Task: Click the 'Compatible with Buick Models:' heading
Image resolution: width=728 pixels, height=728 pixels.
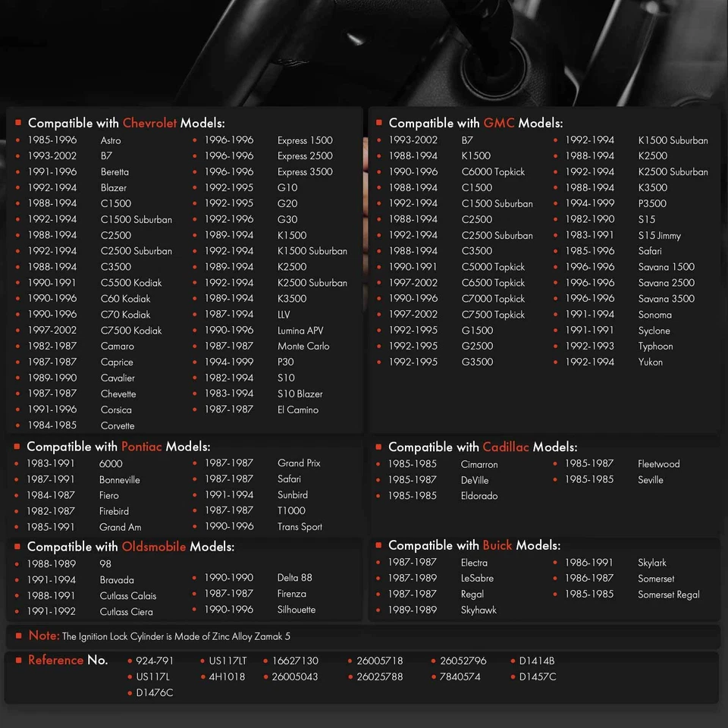Action: [x=475, y=545]
